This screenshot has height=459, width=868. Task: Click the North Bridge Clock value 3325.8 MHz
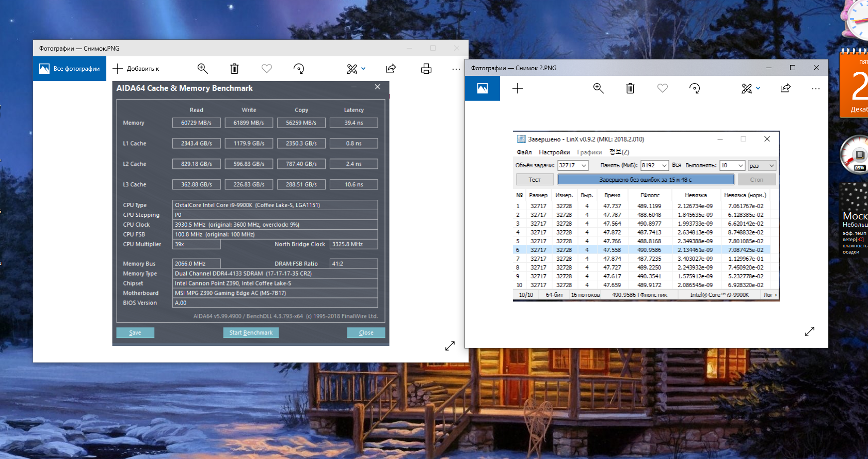353,244
